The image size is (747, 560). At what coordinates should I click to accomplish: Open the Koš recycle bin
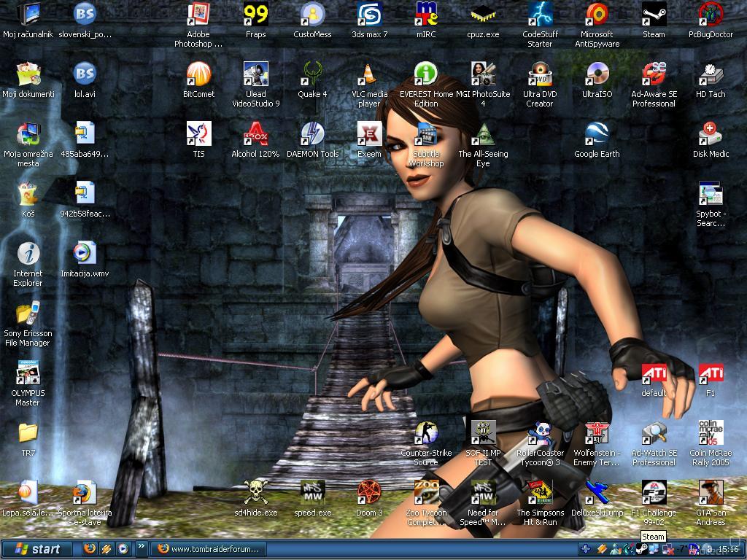(28, 200)
